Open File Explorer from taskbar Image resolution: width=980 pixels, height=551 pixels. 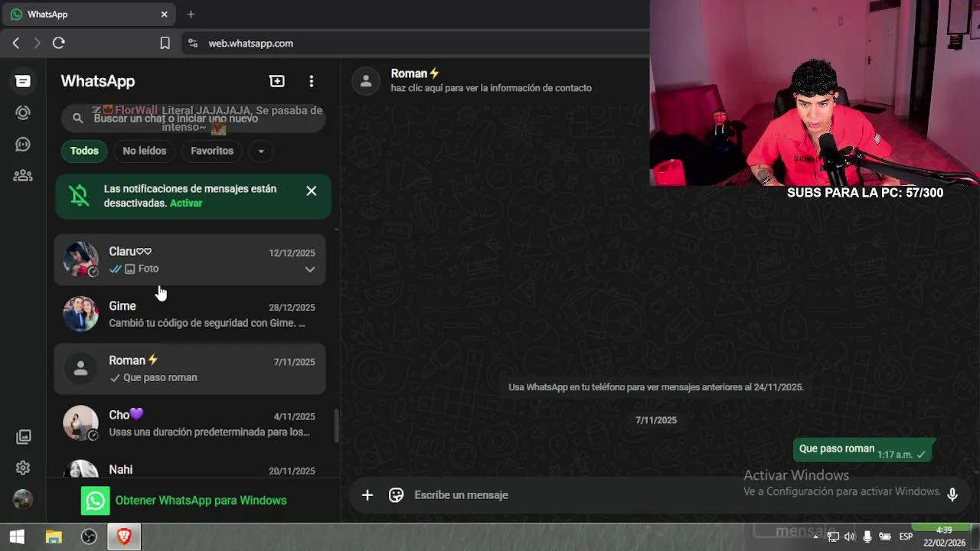click(54, 537)
